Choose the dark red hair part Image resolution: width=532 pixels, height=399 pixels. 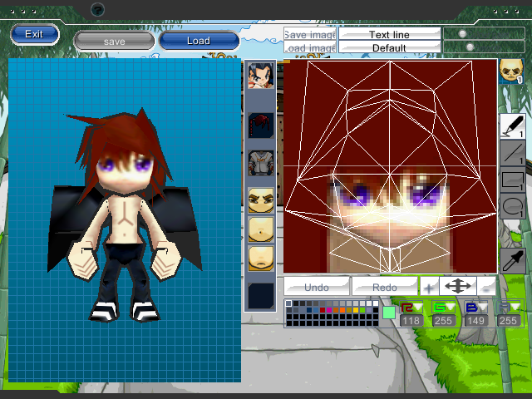[x=260, y=126]
